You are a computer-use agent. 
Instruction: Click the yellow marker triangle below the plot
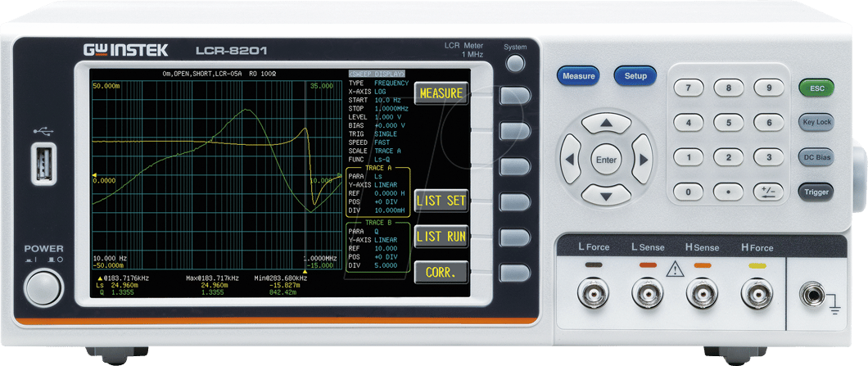pos(305,273)
